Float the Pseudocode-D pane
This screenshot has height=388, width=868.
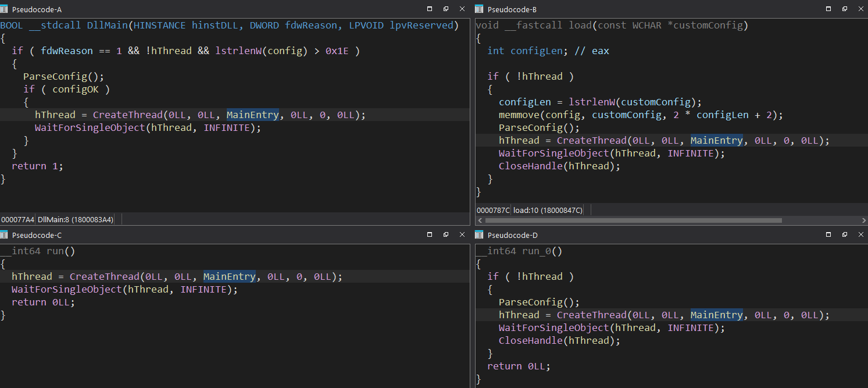[845, 234]
